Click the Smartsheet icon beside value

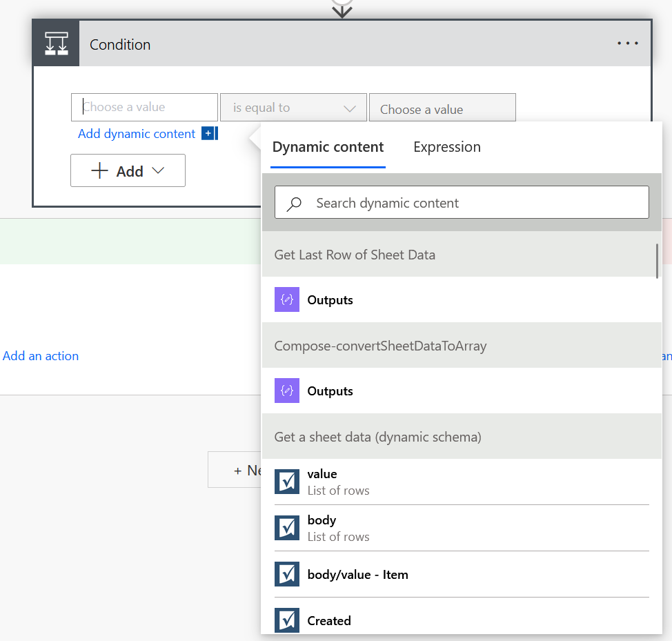(x=287, y=482)
